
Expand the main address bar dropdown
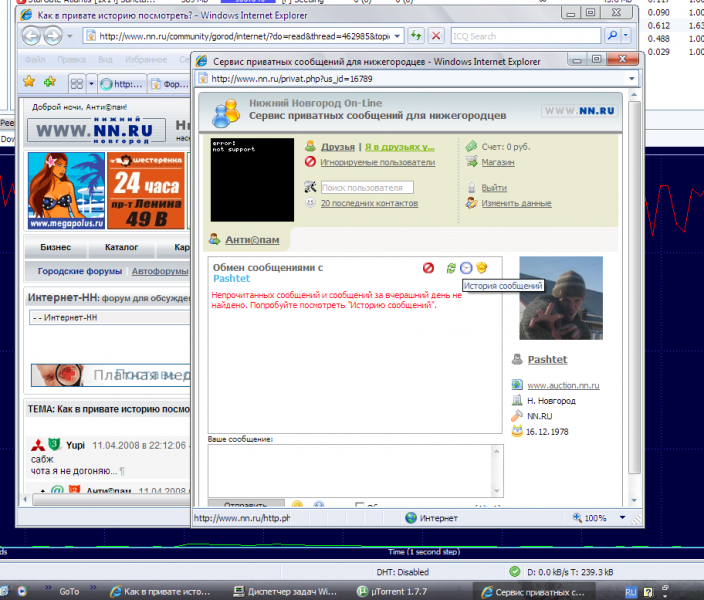397,36
